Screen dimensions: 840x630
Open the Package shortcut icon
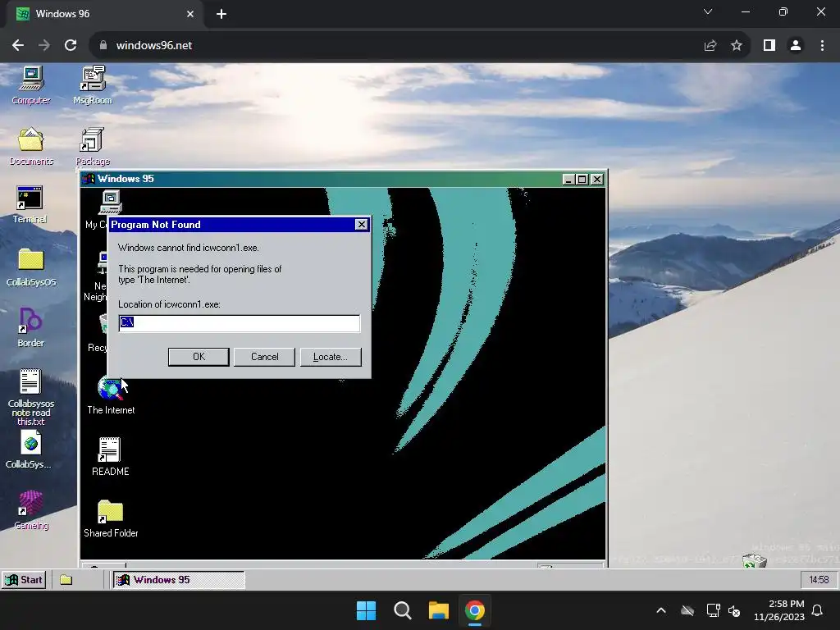(93, 146)
